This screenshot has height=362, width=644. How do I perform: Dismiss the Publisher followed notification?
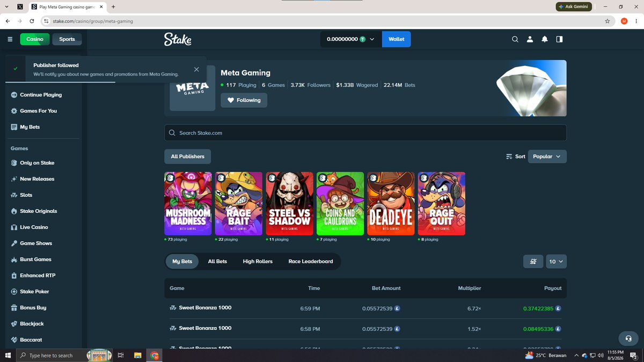click(x=196, y=69)
